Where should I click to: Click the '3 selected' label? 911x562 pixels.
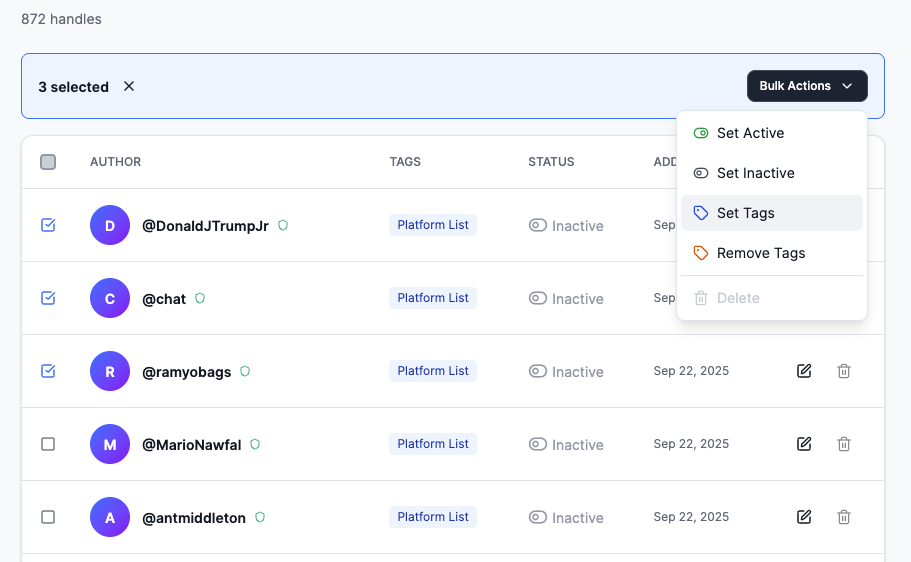coord(74,87)
